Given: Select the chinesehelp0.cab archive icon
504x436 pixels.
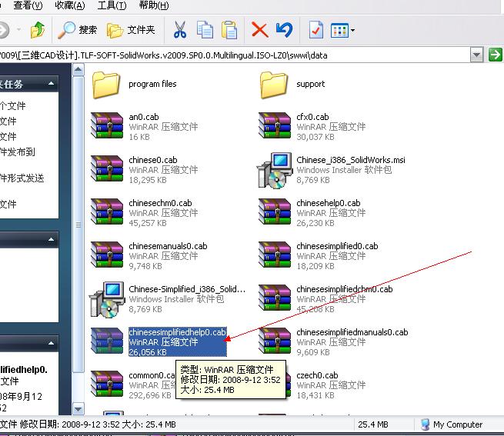Looking at the screenshot, I should tap(275, 211).
